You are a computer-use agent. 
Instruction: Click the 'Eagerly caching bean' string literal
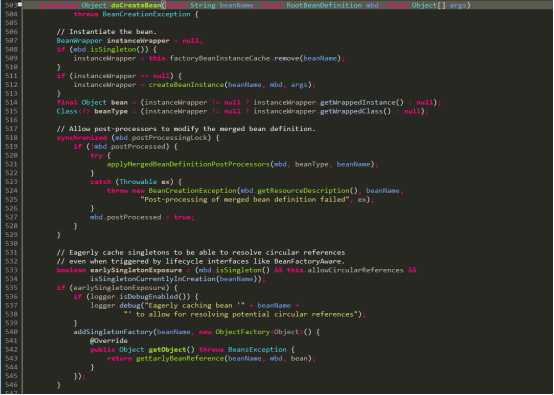[x=195, y=306]
